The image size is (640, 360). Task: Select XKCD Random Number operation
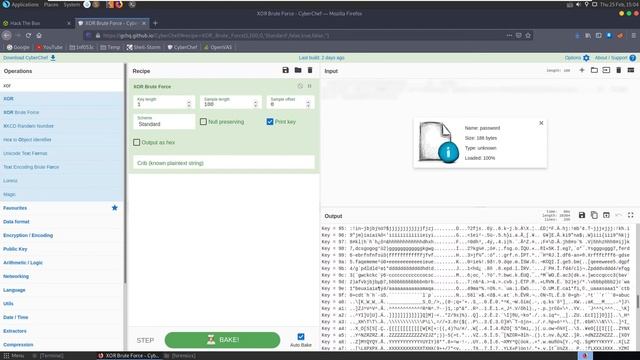pyautogui.click(x=61, y=126)
